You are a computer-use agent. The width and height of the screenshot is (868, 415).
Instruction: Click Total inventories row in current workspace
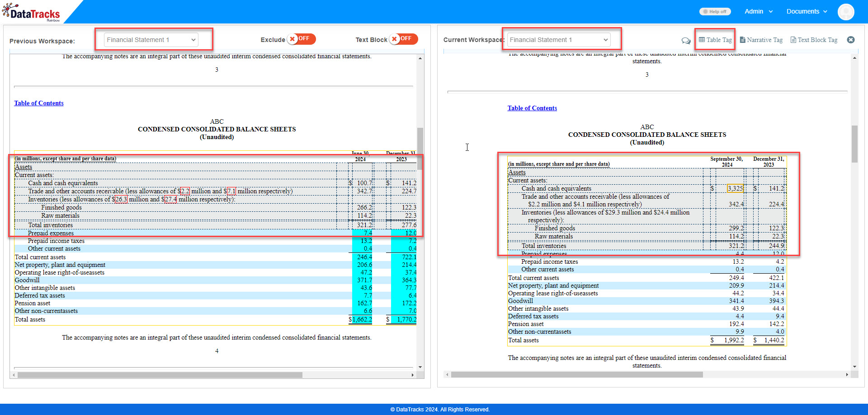coord(647,246)
